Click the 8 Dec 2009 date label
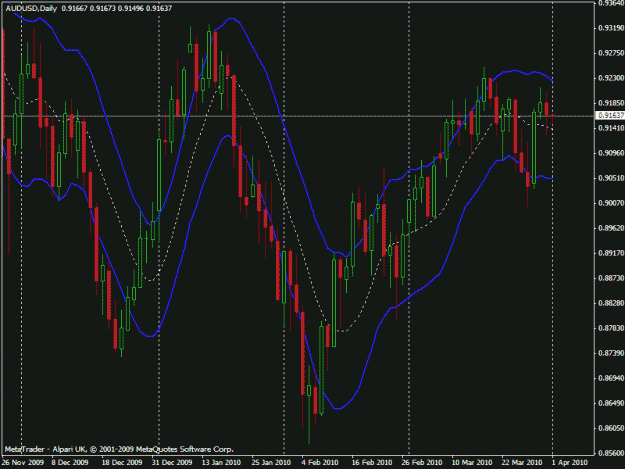 pos(70,463)
